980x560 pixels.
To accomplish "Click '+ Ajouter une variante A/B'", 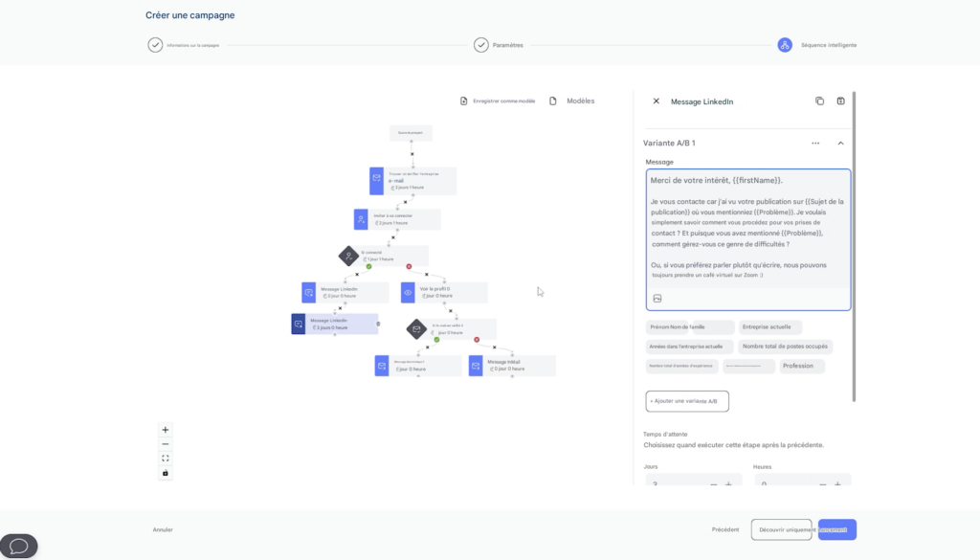I will 685,401.
